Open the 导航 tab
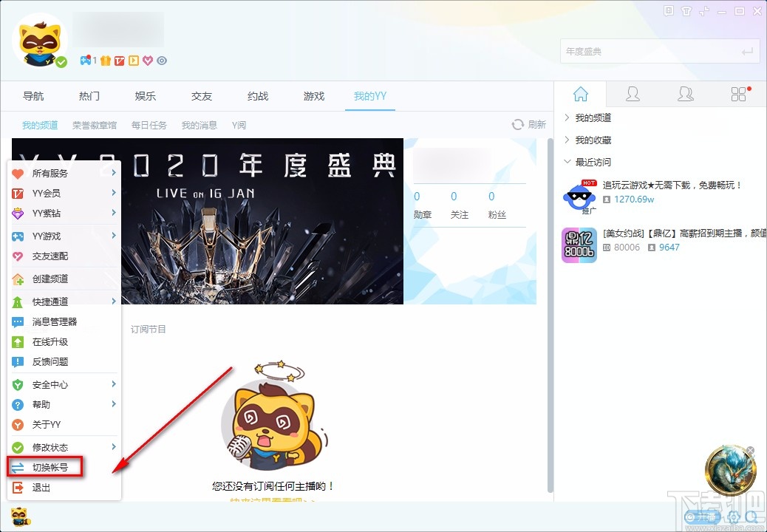The width and height of the screenshot is (767, 532). point(33,96)
